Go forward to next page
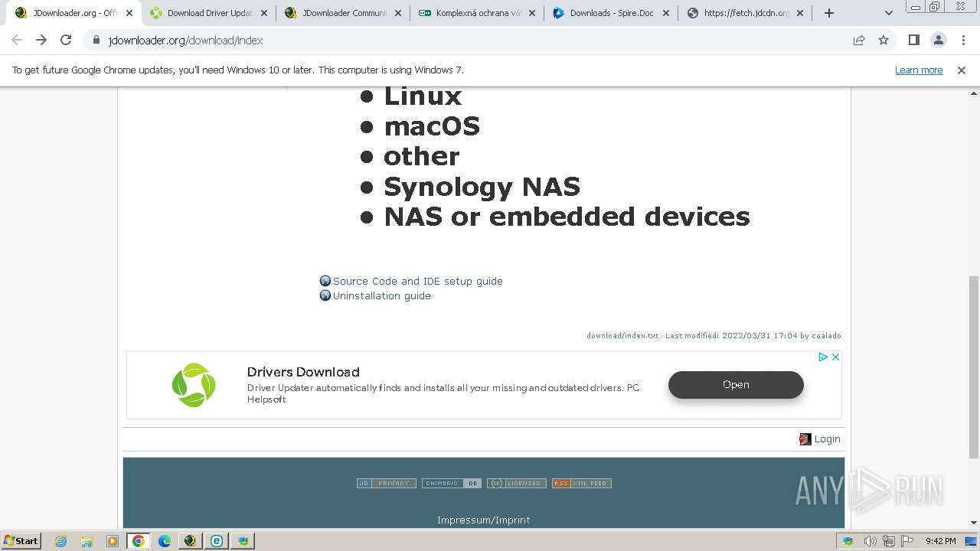The image size is (980, 551). click(x=41, y=40)
